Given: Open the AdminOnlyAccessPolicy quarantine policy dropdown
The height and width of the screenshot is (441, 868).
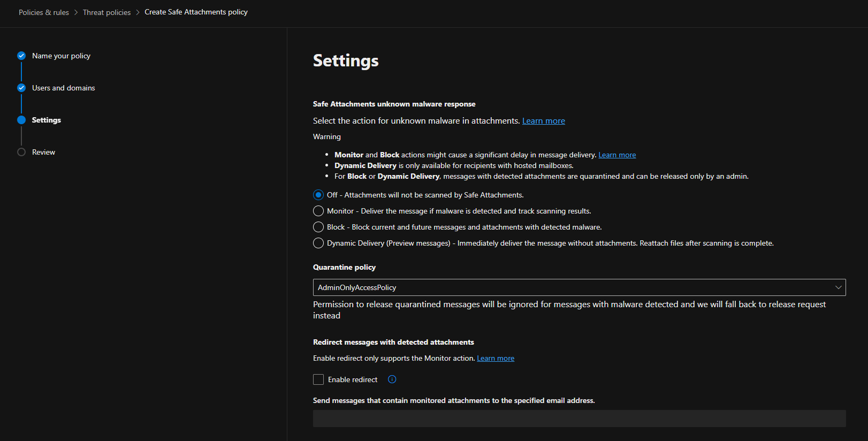Looking at the screenshot, I should [x=579, y=287].
